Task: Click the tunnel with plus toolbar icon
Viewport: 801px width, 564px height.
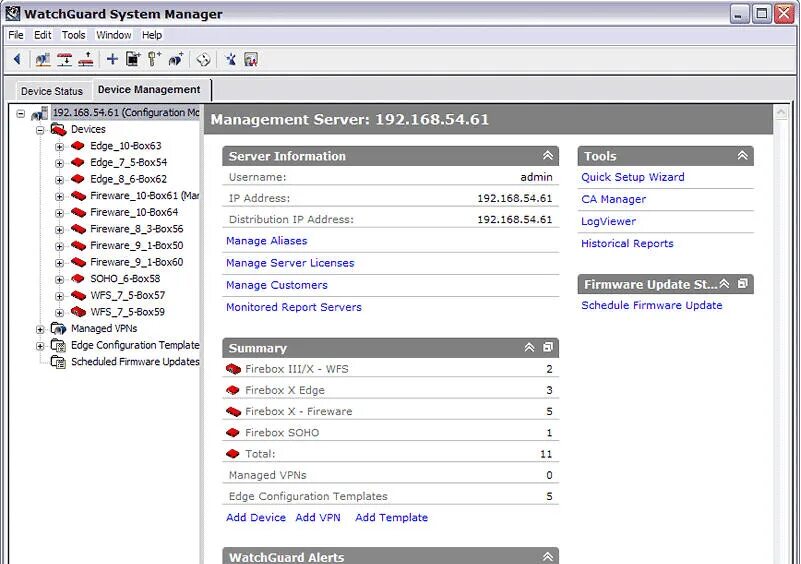Action: point(176,59)
